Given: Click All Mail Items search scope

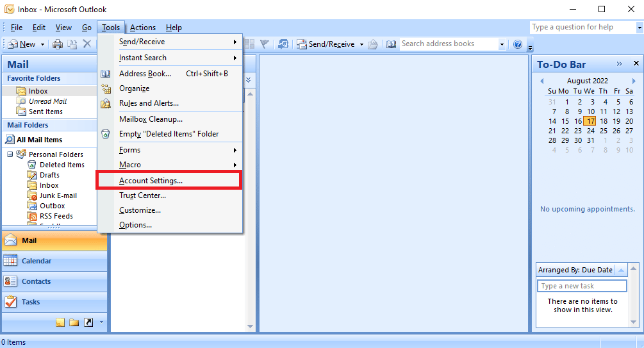Looking at the screenshot, I should coord(40,140).
